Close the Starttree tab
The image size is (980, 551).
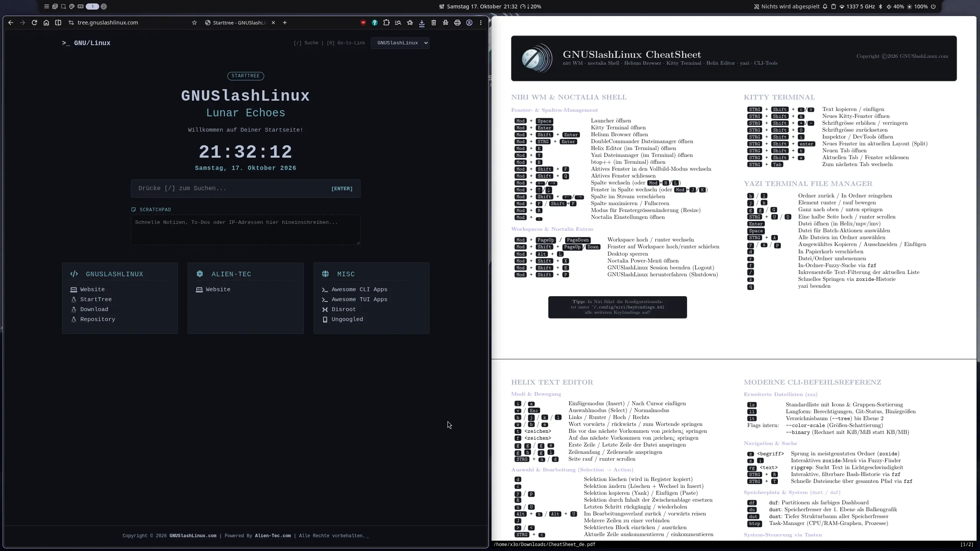click(273, 23)
